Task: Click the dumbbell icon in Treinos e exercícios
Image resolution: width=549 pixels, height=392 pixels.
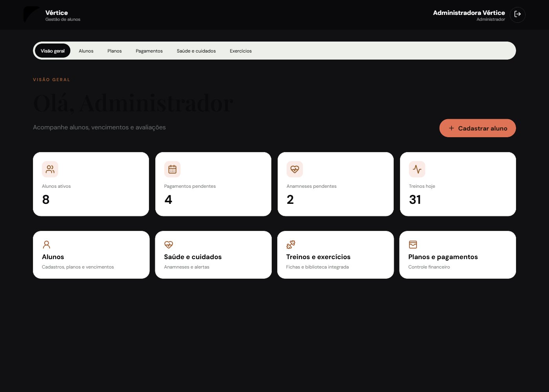Action: click(x=291, y=245)
